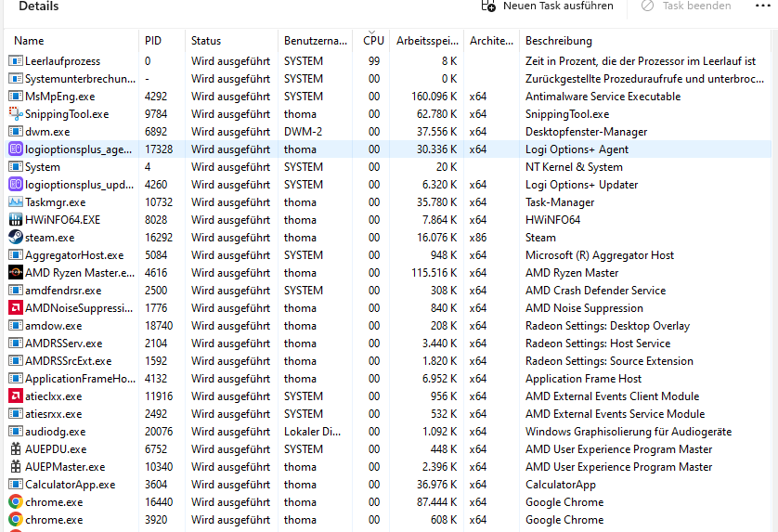
Task: Select the Systemunterbrechungen row name
Action: tap(81, 79)
